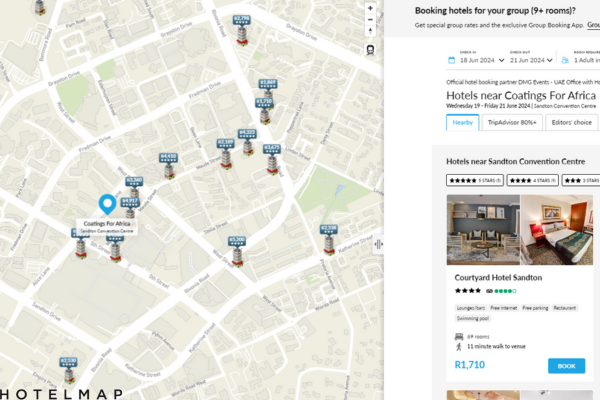Click the map panel resize divider handle
Viewport: 600px width, 400px height.
(379, 243)
